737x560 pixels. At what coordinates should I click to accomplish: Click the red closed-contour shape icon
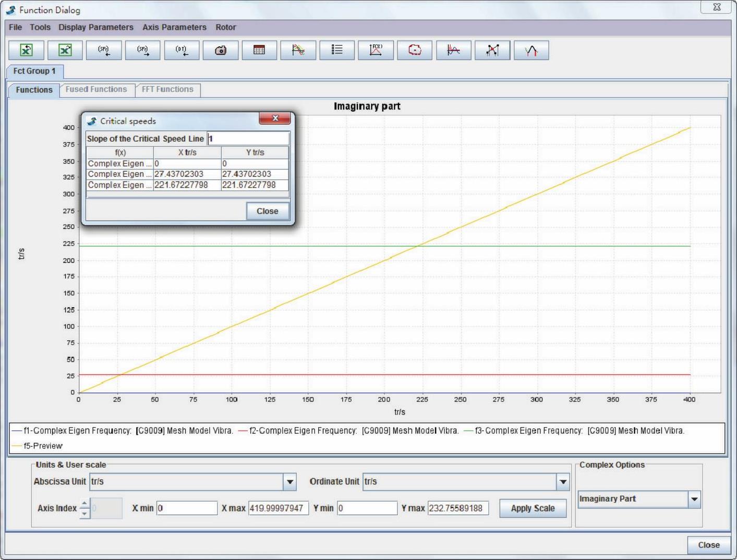415,50
